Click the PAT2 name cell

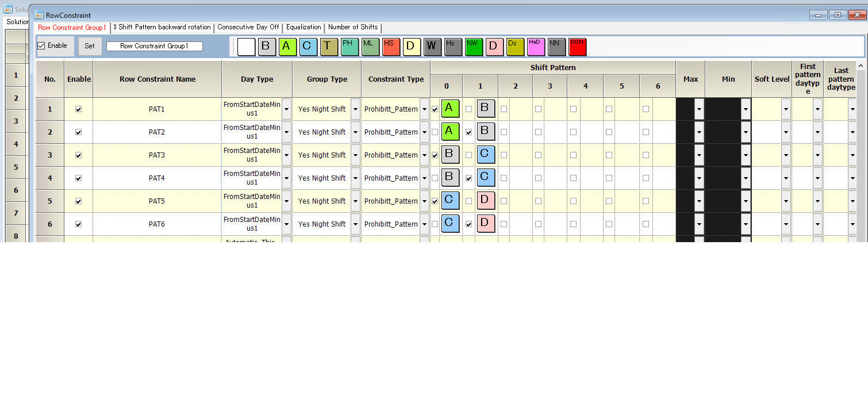point(157,132)
